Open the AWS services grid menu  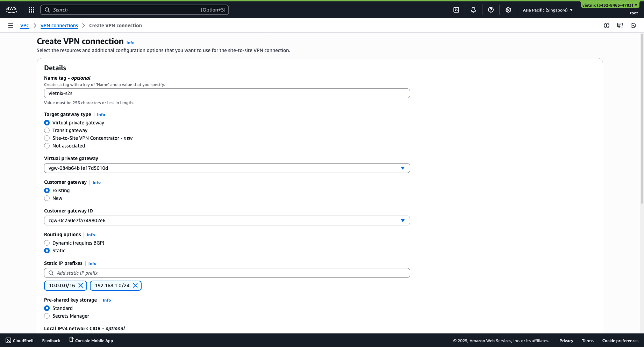31,9
